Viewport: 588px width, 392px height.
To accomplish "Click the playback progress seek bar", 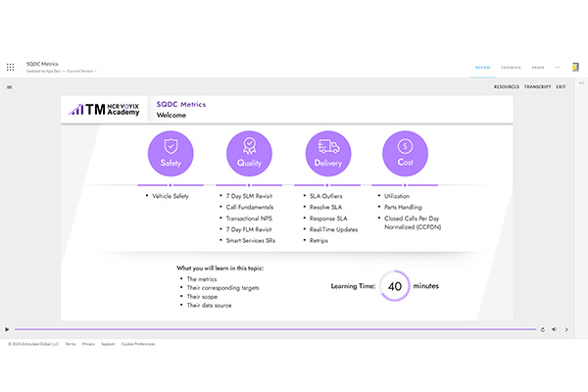I will tap(274, 329).
